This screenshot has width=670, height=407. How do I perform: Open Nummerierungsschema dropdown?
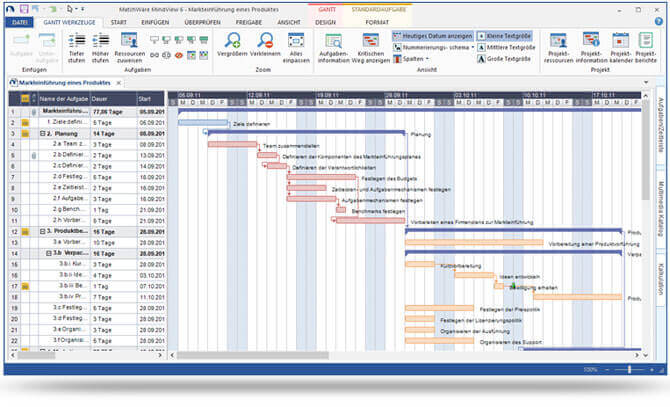pyautogui.click(x=433, y=47)
